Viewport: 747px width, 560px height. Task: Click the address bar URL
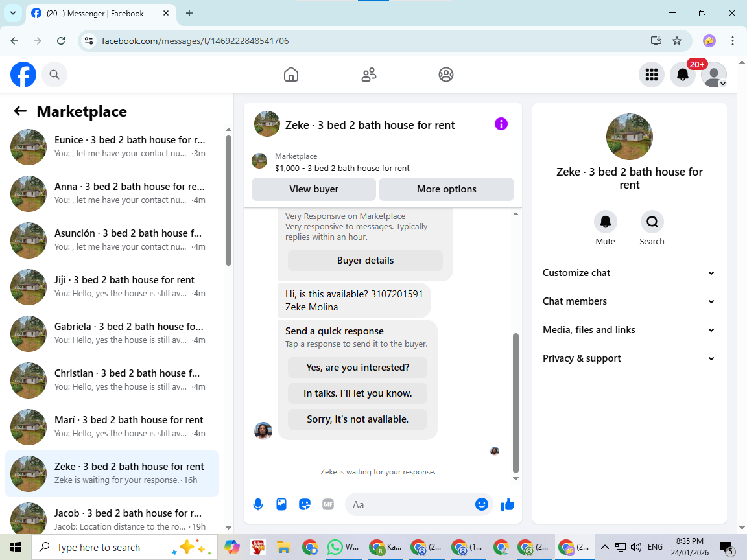pyautogui.click(x=195, y=41)
